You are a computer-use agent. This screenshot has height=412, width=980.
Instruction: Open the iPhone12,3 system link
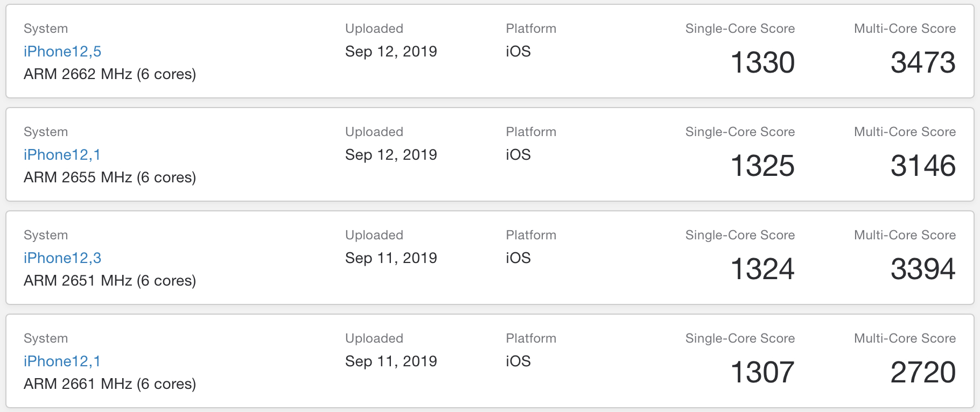62,258
